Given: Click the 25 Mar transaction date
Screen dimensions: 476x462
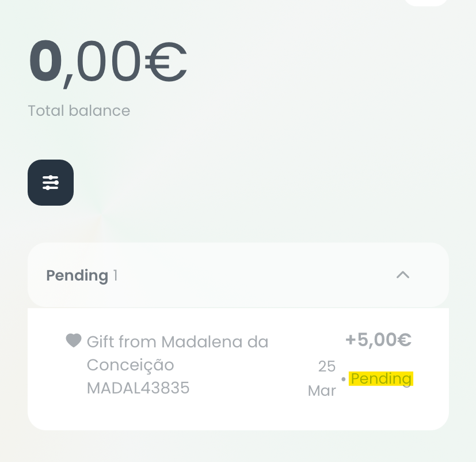Looking at the screenshot, I should click(322, 378).
